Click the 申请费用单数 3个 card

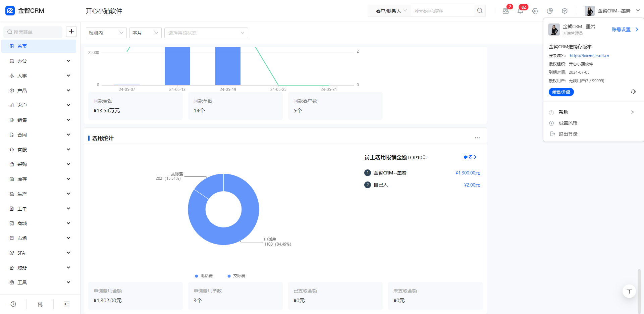(x=235, y=296)
